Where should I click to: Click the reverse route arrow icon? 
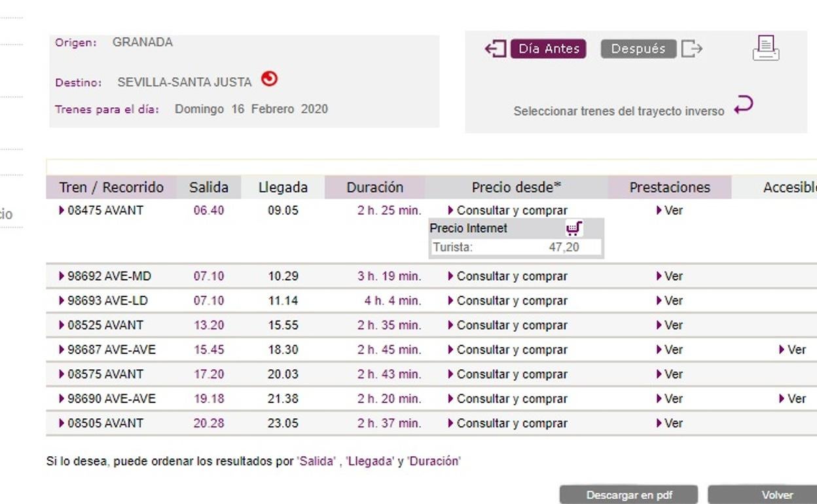click(x=744, y=105)
